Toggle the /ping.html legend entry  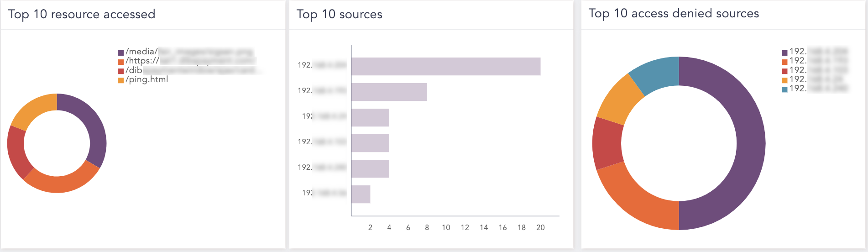[146, 80]
